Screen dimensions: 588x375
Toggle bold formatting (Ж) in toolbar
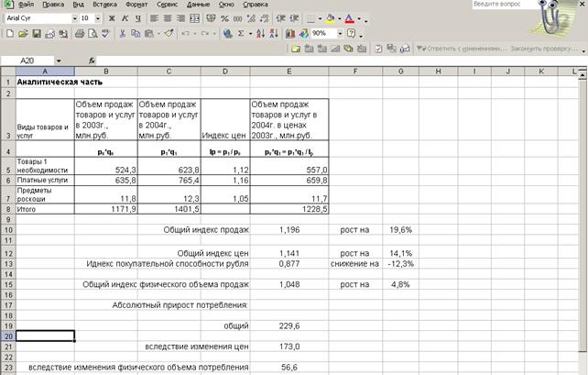click(113, 18)
